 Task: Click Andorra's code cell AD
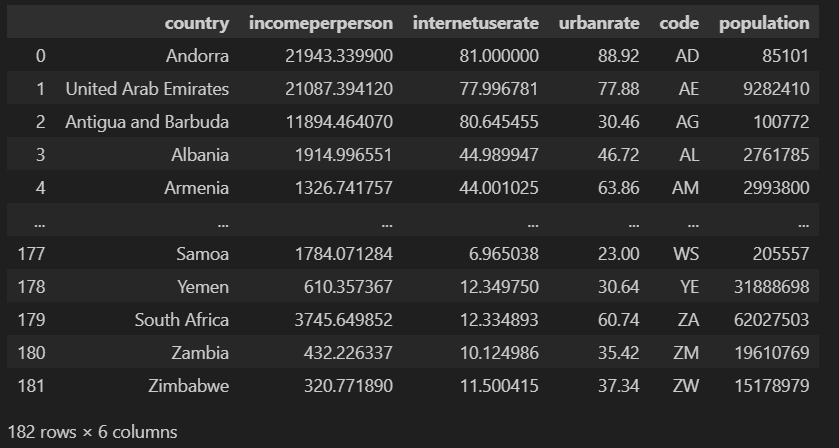pyautogui.click(x=687, y=56)
